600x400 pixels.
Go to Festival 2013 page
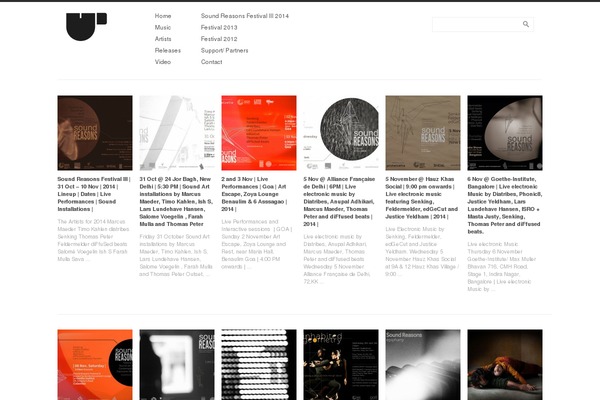point(219,27)
